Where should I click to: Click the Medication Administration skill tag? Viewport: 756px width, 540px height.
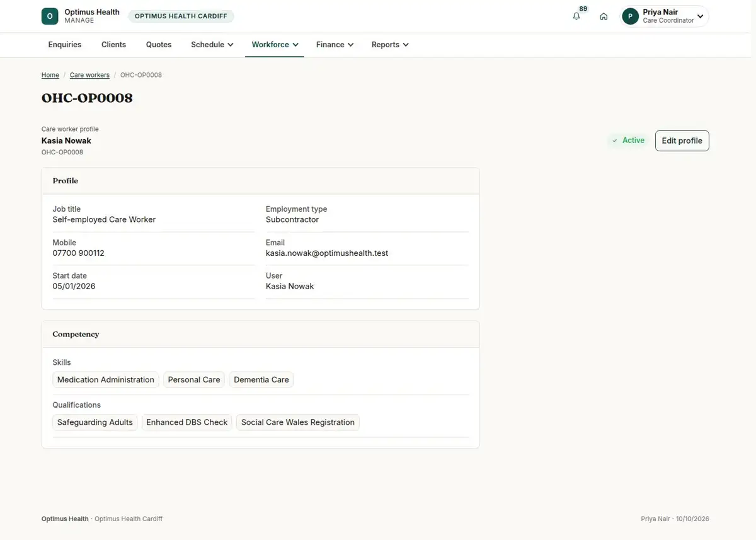[106, 380]
